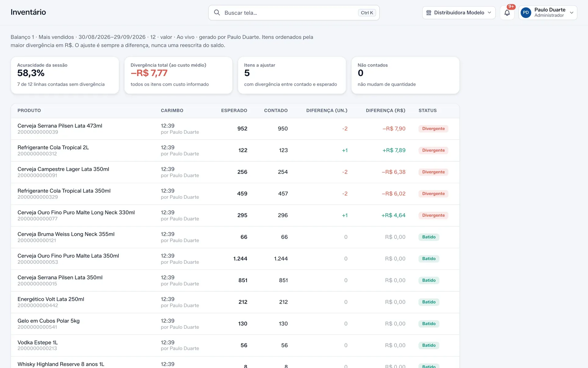This screenshot has width=588, height=368.
Task: Open Cerveja Ouro Fino Long Neck 330ml row
Action: [x=235, y=216]
